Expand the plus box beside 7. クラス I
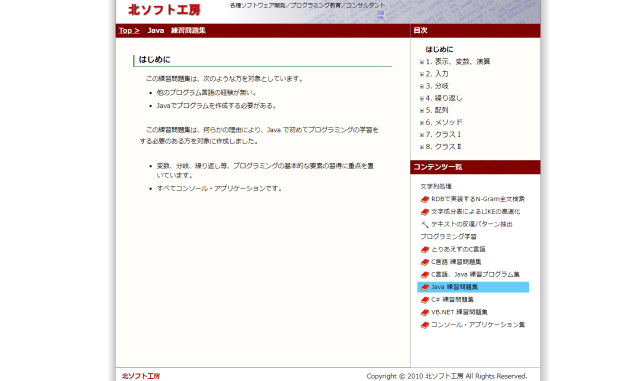This screenshot has width=640, height=381. tap(422, 135)
